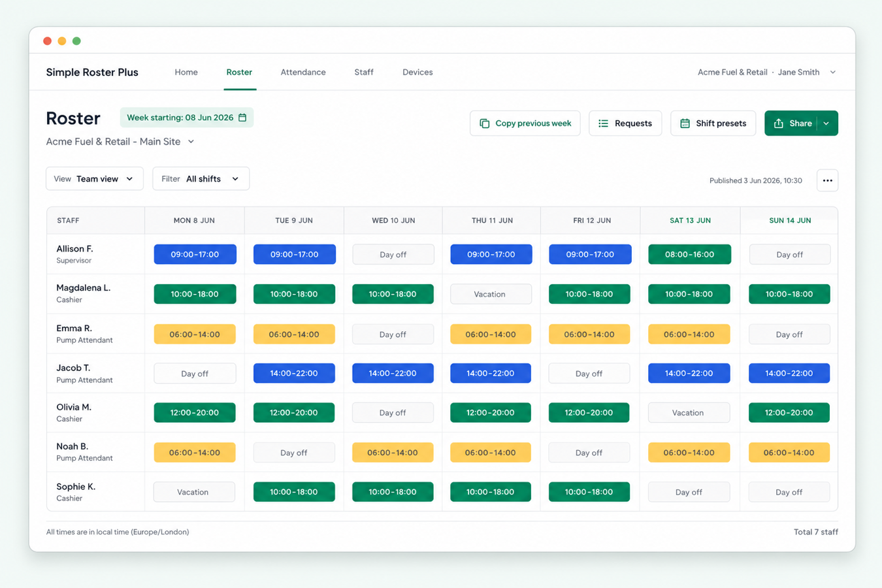Open Shift presets
Image resolution: width=882 pixels, height=588 pixels.
(x=713, y=123)
